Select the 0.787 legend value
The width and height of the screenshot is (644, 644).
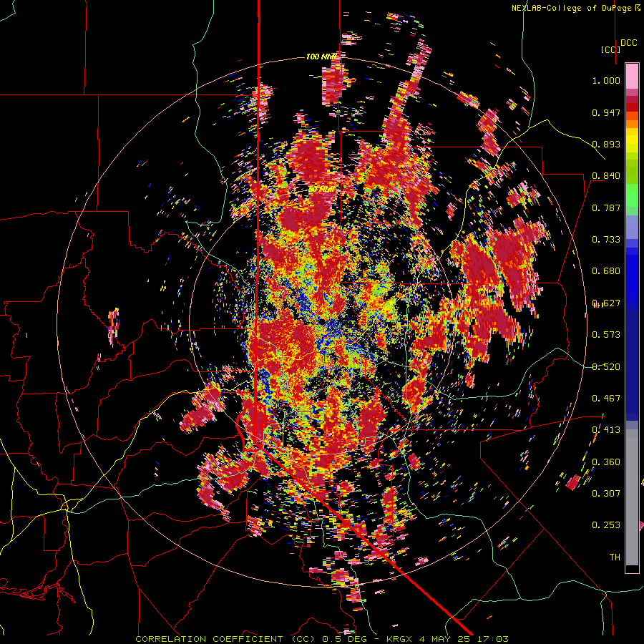pos(606,208)
